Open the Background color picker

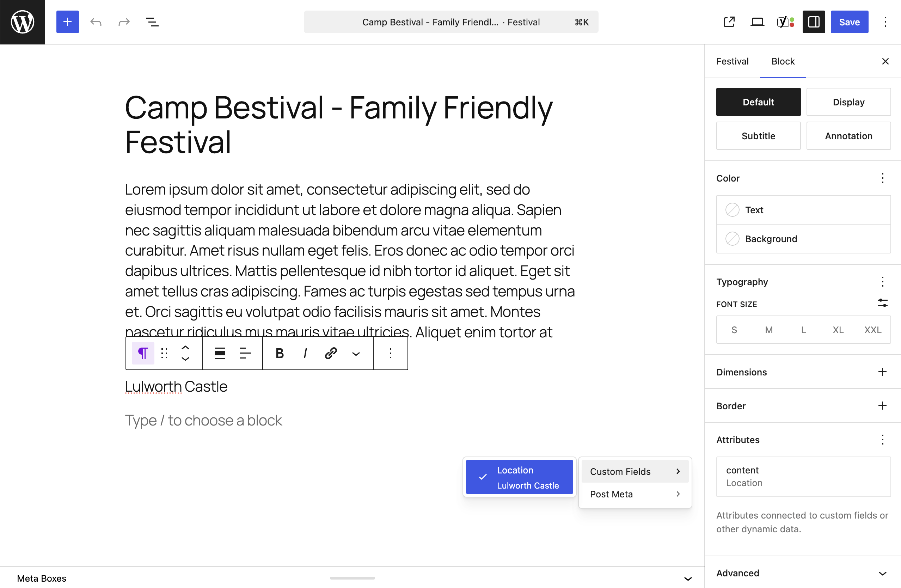[803, 239]
